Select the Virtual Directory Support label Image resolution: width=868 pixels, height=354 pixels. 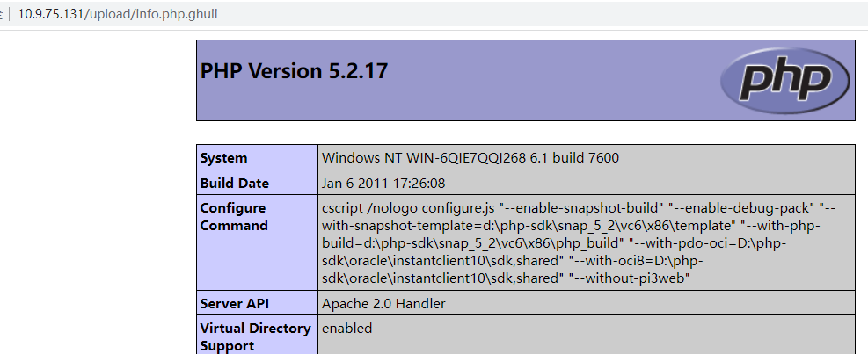click(x=255, y=336)
